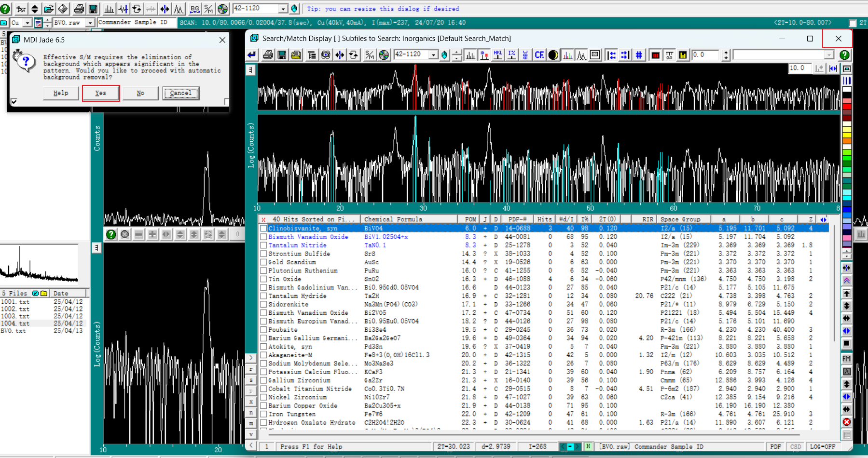
Task: Open the CD-ROM PDF database icon in main toolbar
Action: coord(222,9)
